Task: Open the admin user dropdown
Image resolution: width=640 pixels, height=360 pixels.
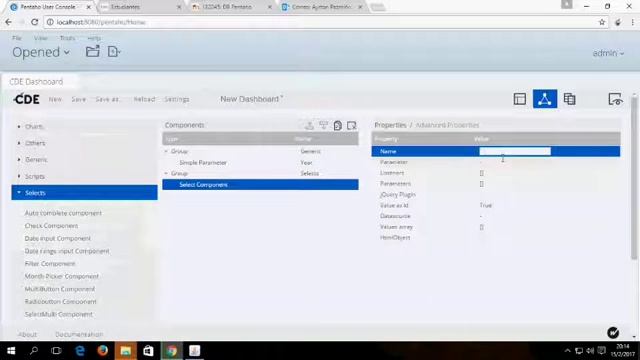Action: [x=608, y=53]
